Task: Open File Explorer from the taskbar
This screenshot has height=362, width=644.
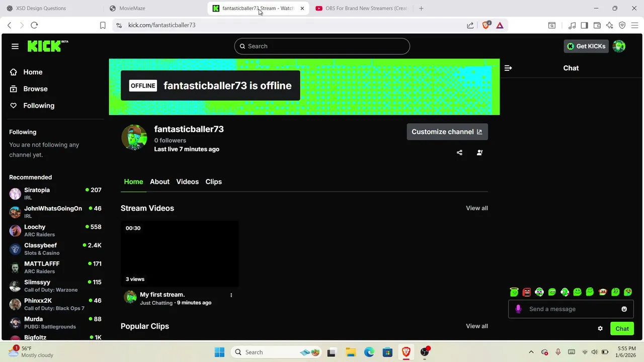Action: [x=350, y=352]
